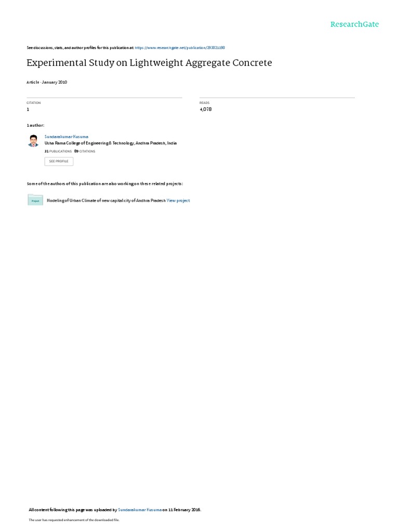
Task: Select the Modeling of Urban Climate project title
Action: pyautogui.click(x=106, y=201)
